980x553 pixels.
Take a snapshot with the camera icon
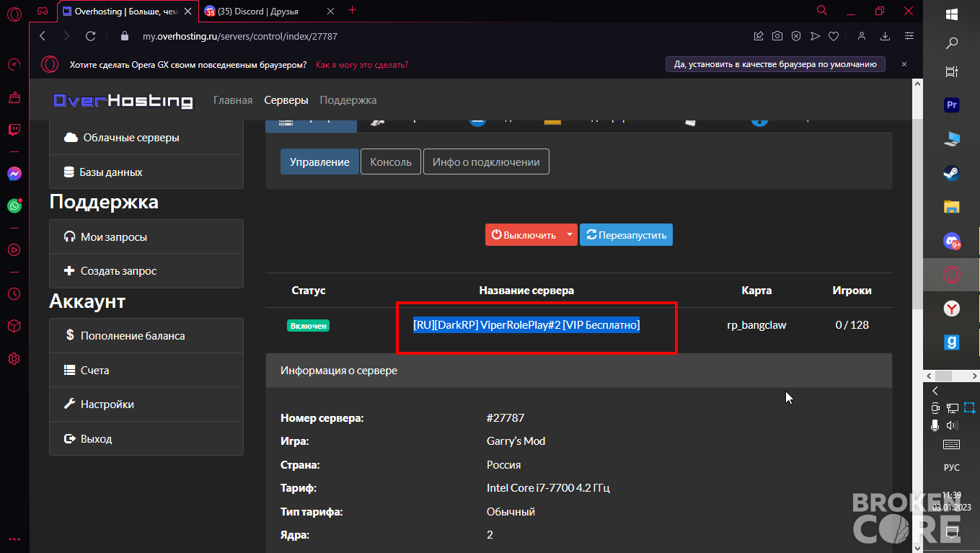[777, 36]
